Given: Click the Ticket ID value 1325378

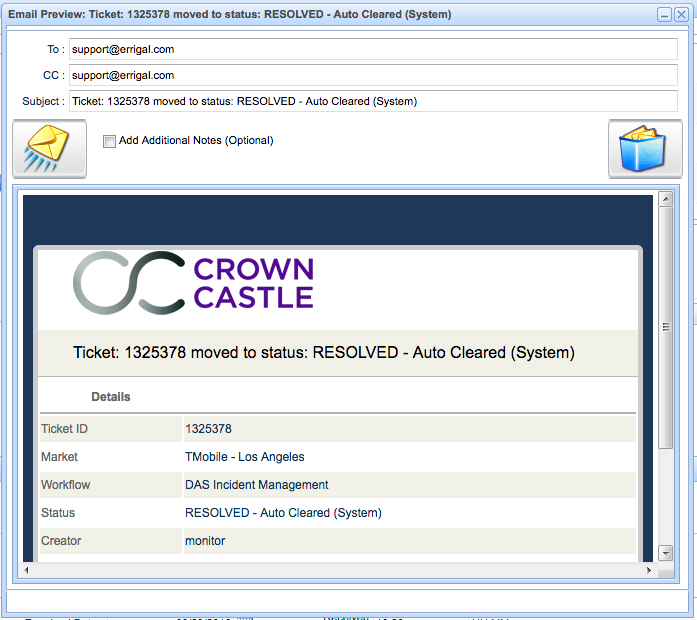Looking at the screenshot, I should (x=208, y=429).
